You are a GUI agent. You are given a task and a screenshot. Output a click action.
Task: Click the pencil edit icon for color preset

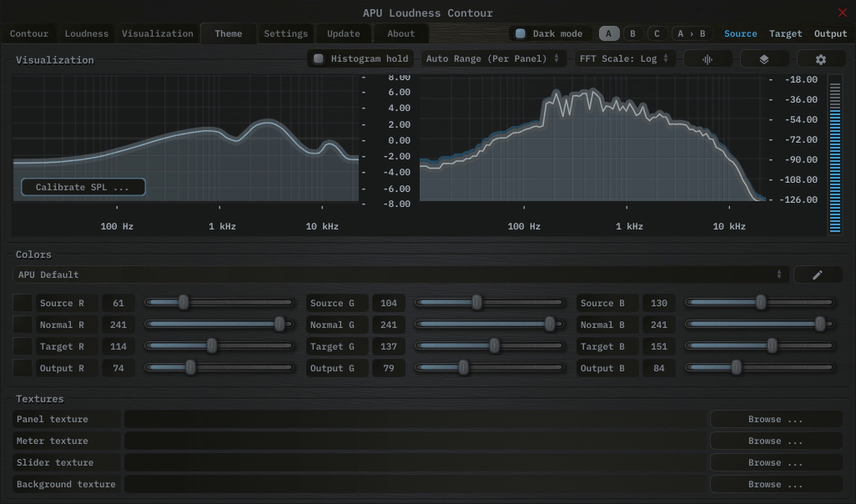click(817, 275)
